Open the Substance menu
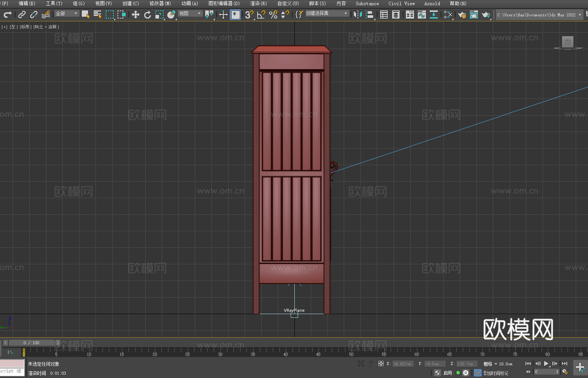This screenshot has height=378, width=588. coord(367,3)
